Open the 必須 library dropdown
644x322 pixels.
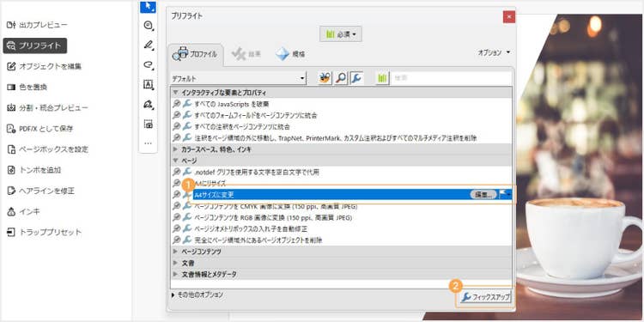(x=341, y=34)
